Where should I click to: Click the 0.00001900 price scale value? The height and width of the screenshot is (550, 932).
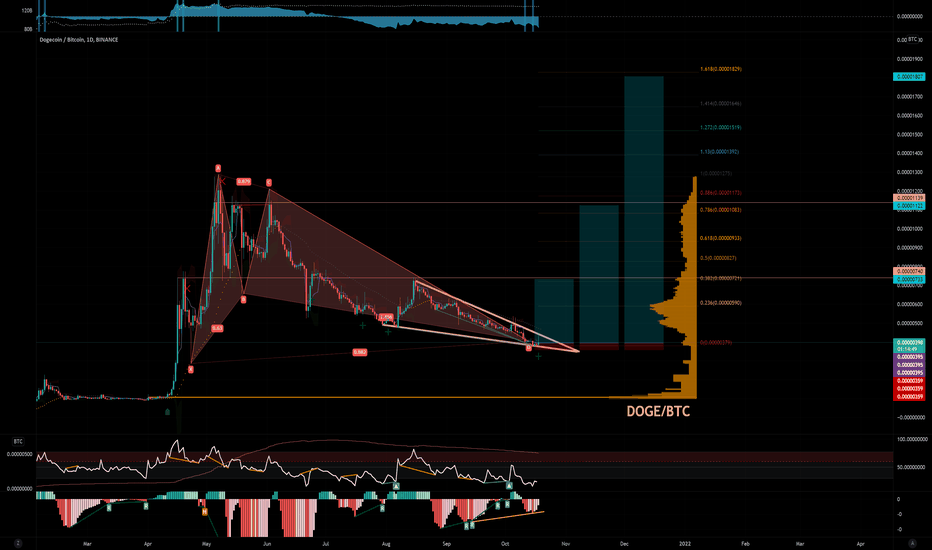pos(909,59)
